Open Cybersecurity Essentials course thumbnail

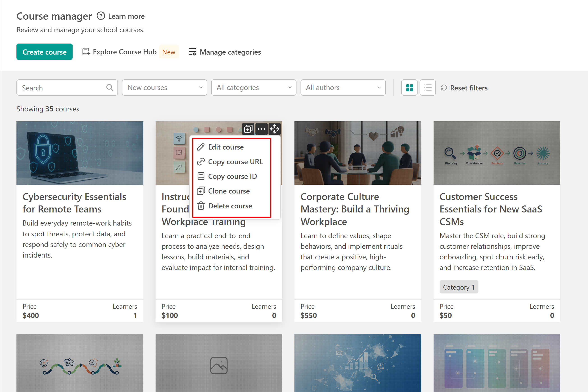pos(80,153)
